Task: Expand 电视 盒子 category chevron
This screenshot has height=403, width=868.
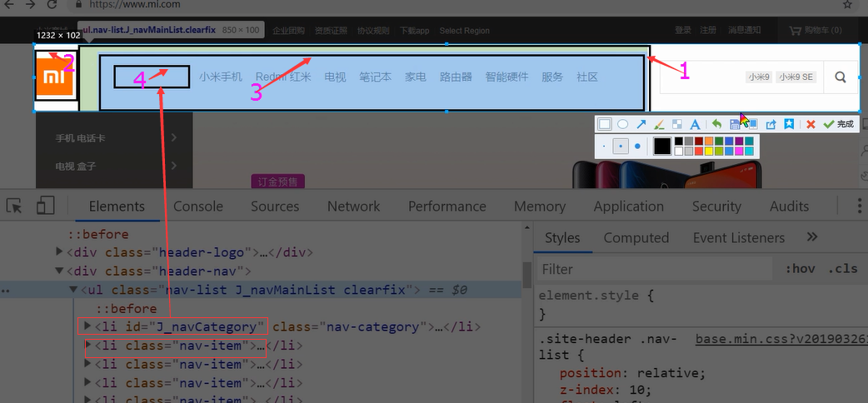Action: click(x=174, y=165)
